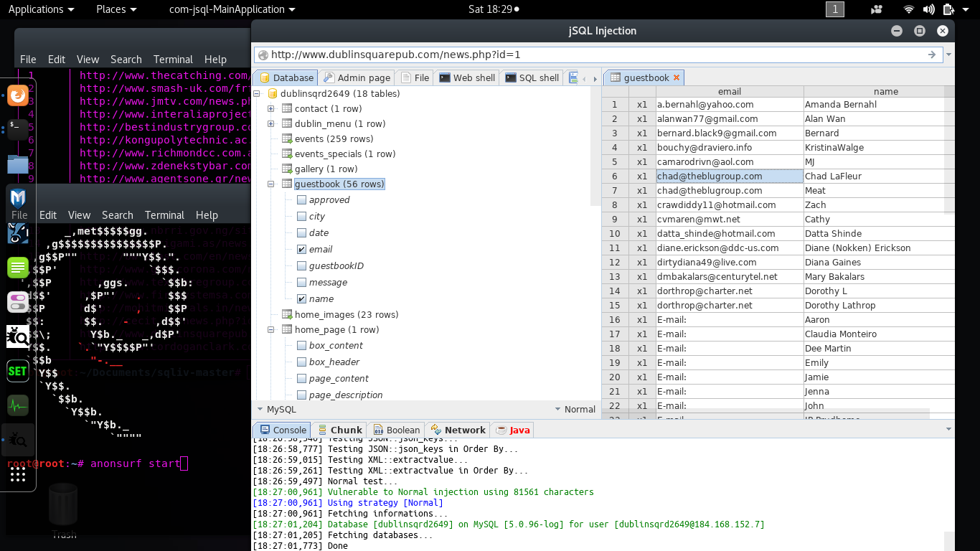Click the arrow to launch injection on URL
The height and width of the screenshot is (551, 980).
(932, 55)
